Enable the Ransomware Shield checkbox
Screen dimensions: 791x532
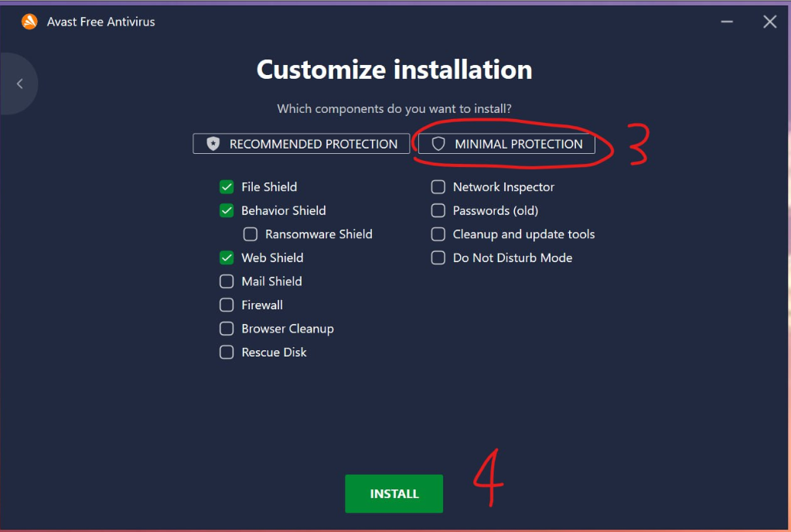(251, 234)
